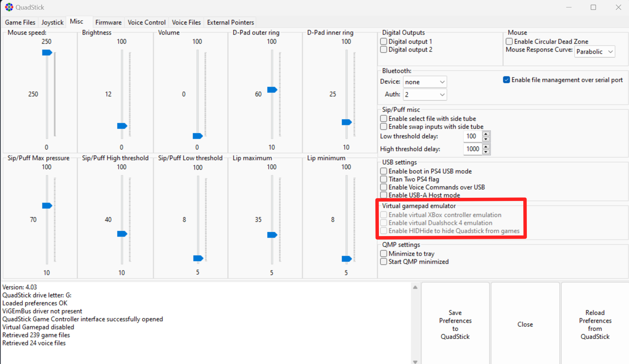Viewport: 629px width, 364px height.
Task: Decrease the Low threshold delay with down arrow
Action: click(486, 139)
